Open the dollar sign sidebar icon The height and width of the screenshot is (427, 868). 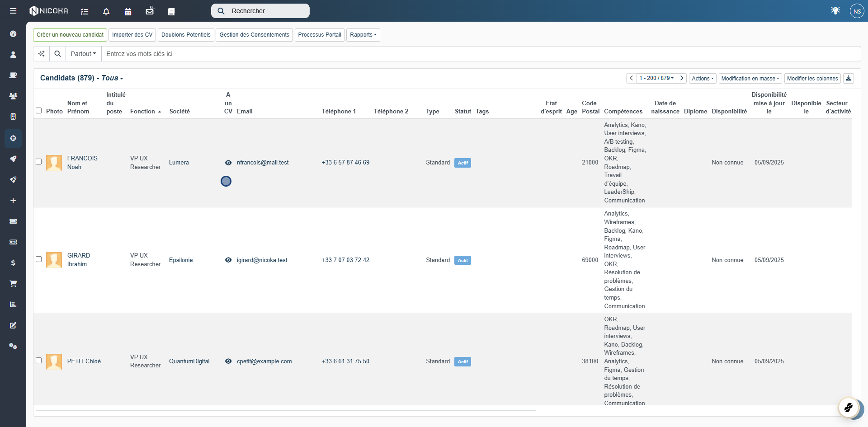coord(13,263)
